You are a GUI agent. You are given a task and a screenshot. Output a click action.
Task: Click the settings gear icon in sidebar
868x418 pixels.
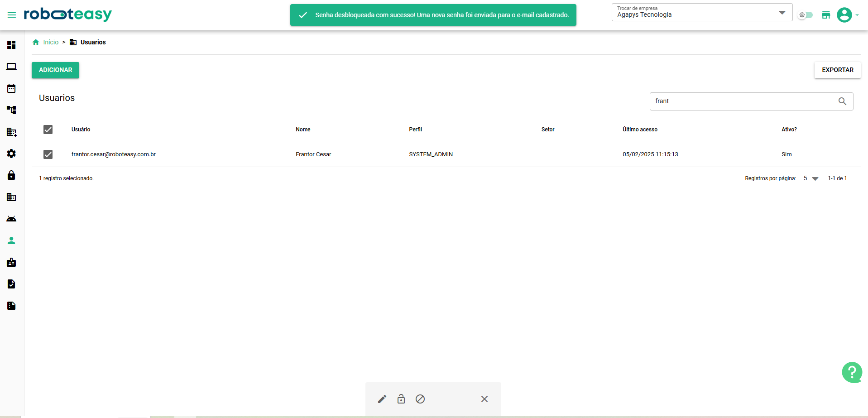pyautogui.click(x=11, y=154)
